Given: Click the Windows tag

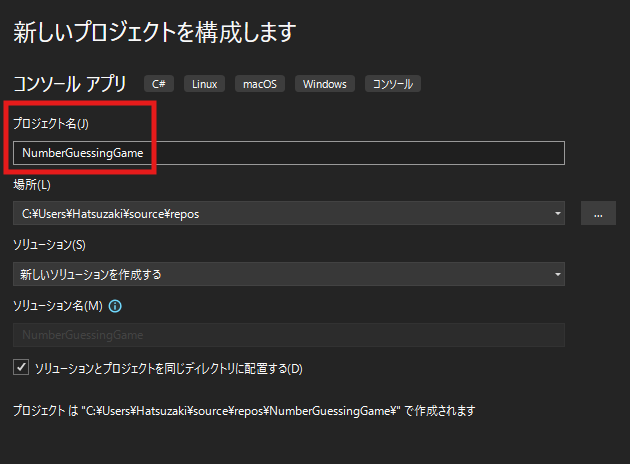Looking at the screenshot, I should tap(325, 84).
